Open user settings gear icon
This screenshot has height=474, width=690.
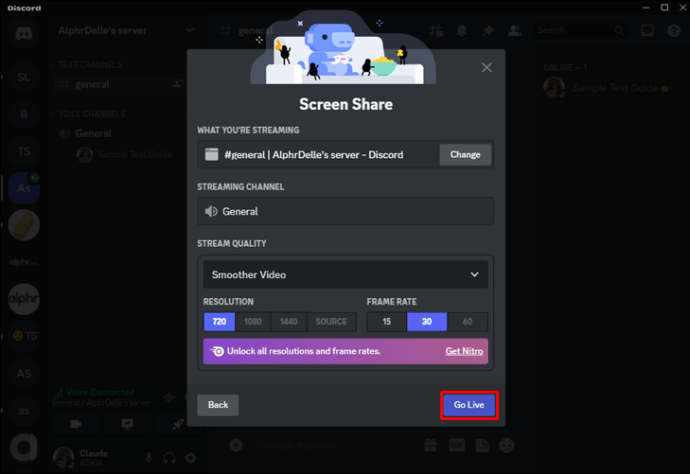[x=191, y=458]
